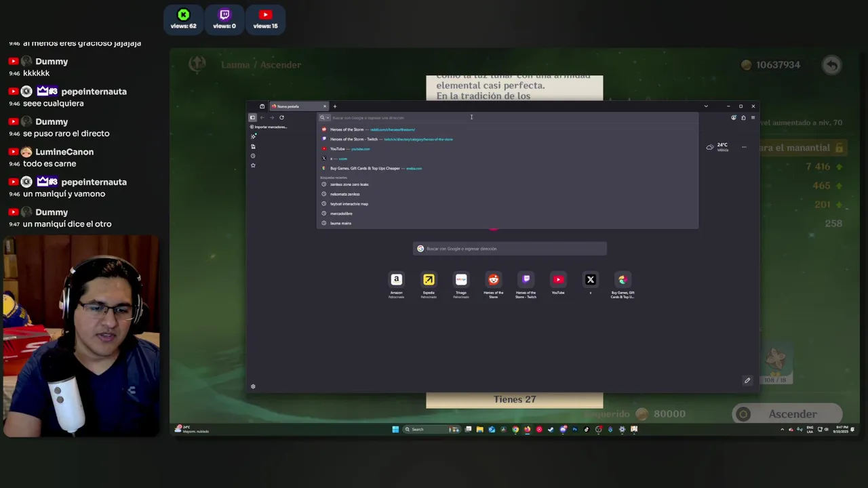
Task: Open Firefox View icon left of tab
Action: pyautogui.click(x=262, y=106)
